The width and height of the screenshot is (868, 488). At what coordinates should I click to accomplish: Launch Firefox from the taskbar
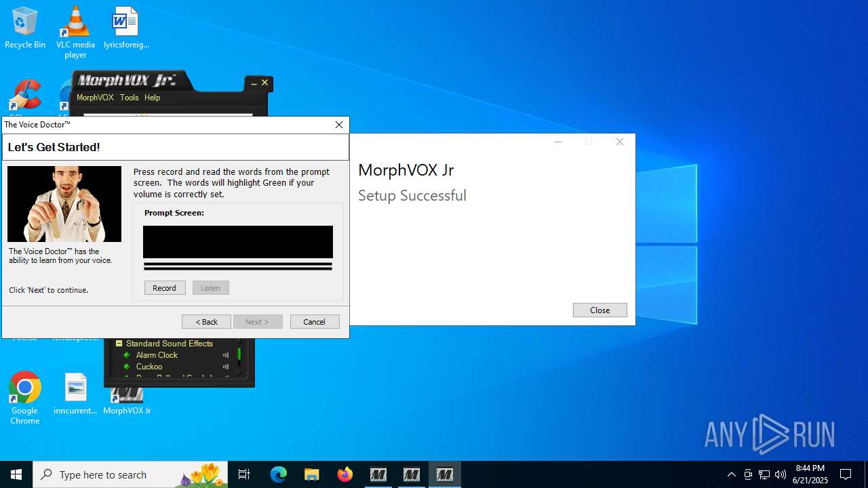[344, 474]
